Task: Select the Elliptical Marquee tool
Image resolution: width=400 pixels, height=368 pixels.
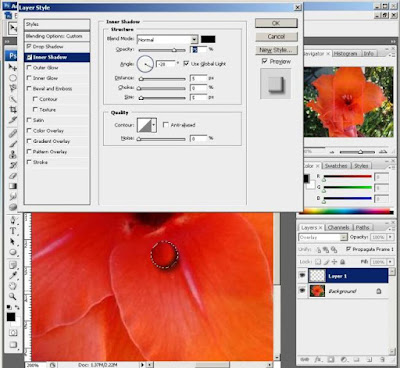Action: pos(13,78)
